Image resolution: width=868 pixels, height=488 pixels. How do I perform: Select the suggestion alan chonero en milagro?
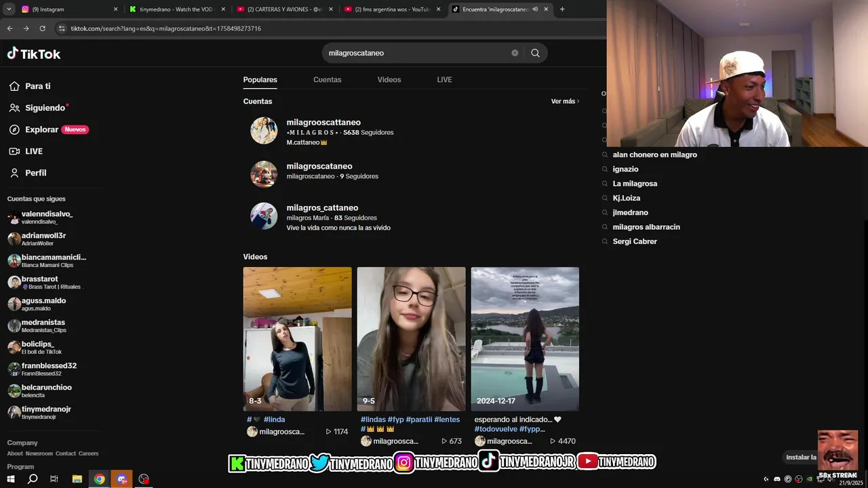pyautogui.click(x=654, y=155)
